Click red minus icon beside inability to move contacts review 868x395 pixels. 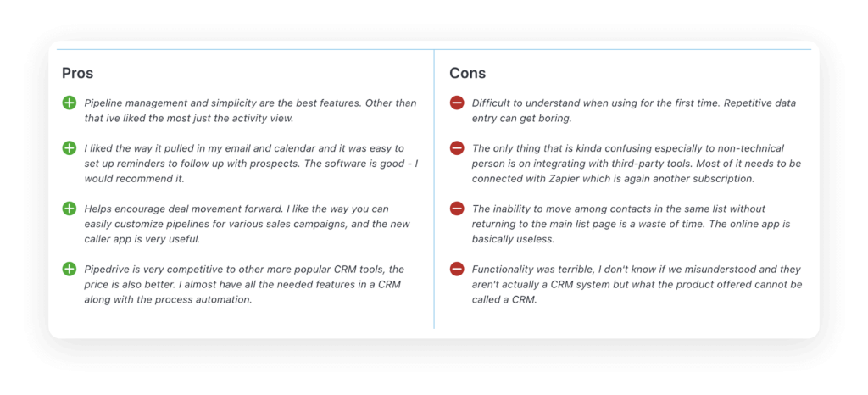457,209
